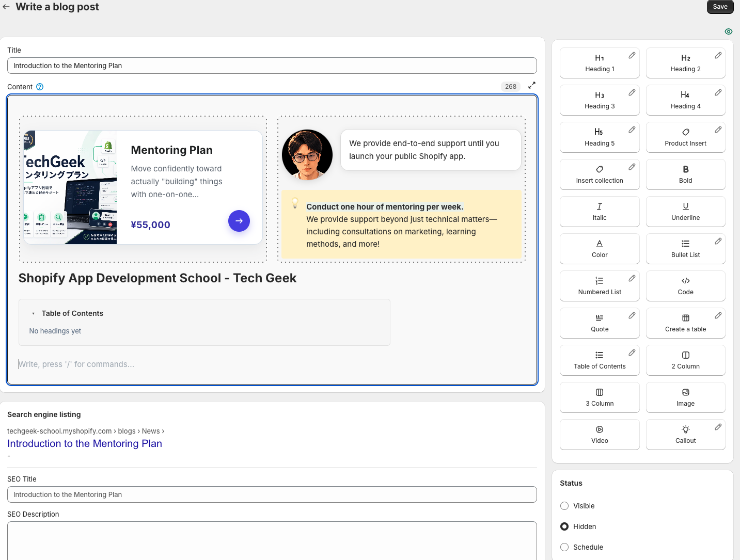Edit the Heading 2 style with its pencil icon
Screen dimensions: 740x560
click(718, 55)
